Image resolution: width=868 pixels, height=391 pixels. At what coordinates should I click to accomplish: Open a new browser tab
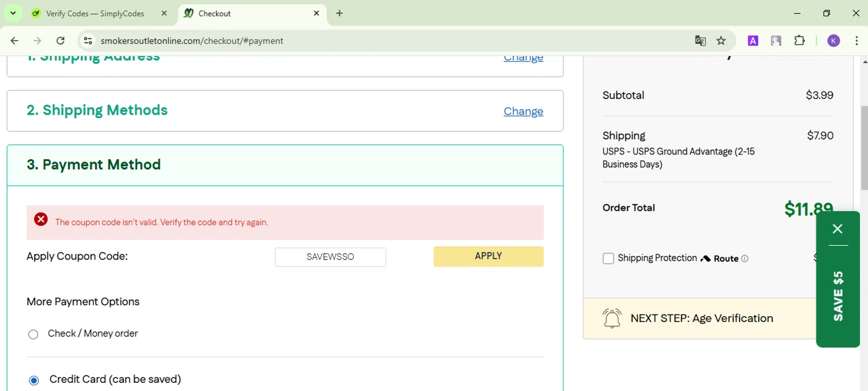click(340, 13)
